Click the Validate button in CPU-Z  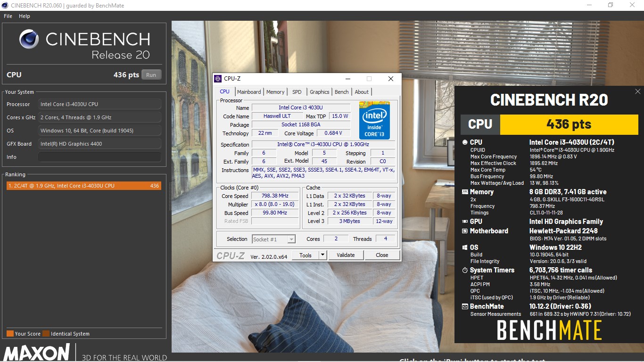pyautogui.click(x=346, y=255)
